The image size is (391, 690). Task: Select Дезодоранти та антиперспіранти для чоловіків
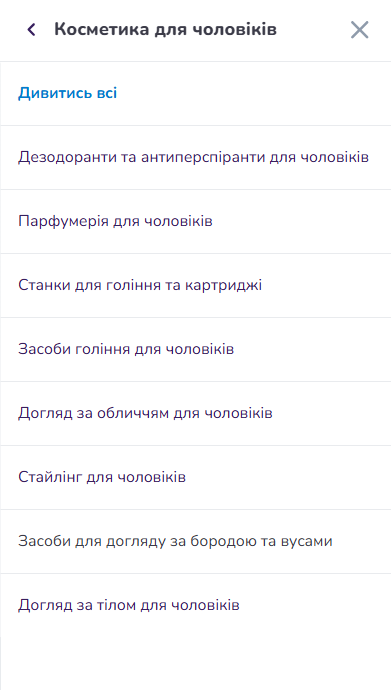click(x=195, y=158)
